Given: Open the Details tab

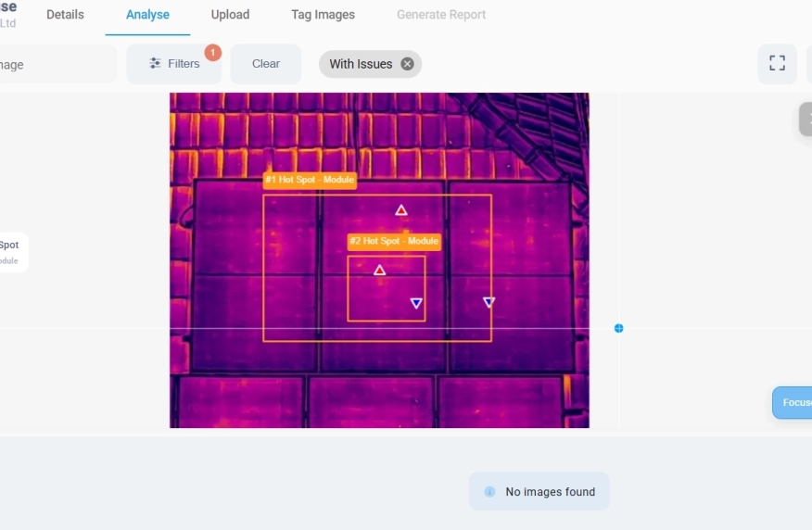Looking at the screenshot, I should [x=65, y=15].
